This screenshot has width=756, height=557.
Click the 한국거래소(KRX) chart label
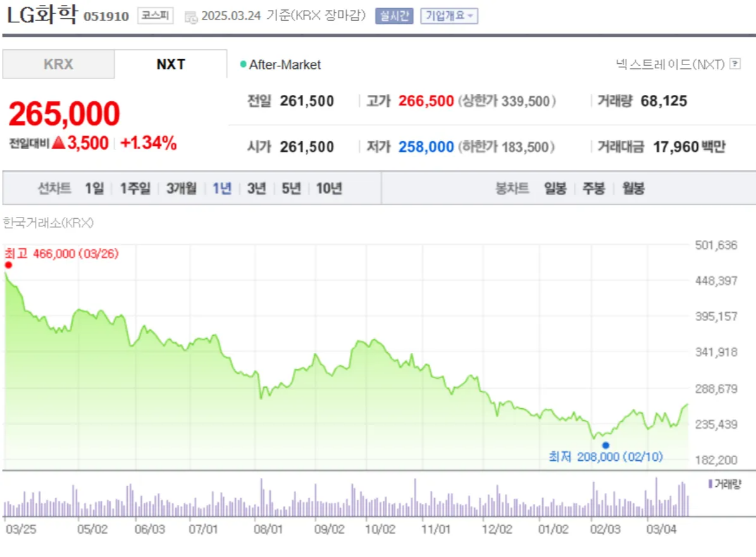point(48,223)
